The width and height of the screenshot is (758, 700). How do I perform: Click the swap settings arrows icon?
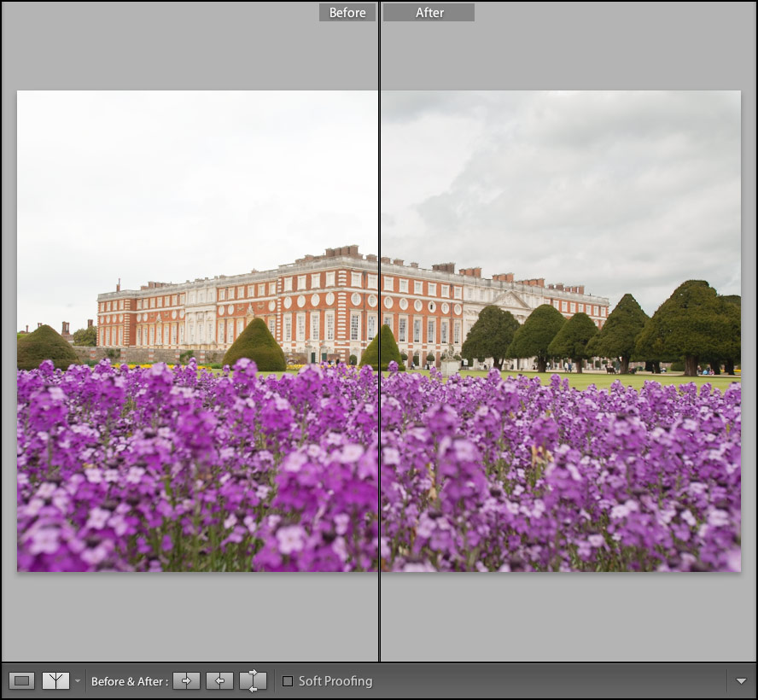(x=253, y=680)
